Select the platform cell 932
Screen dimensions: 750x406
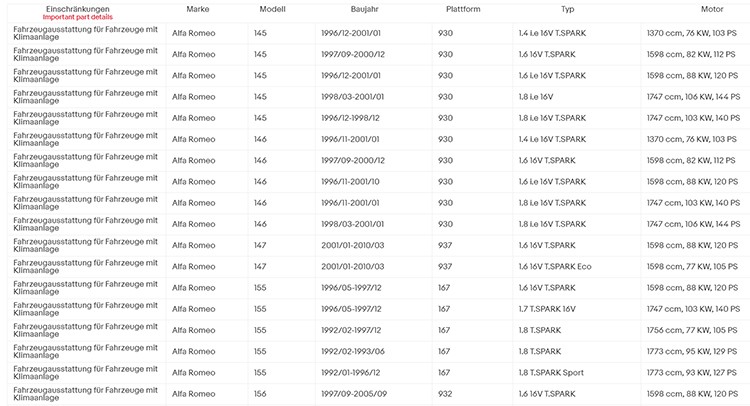(445, 394)
